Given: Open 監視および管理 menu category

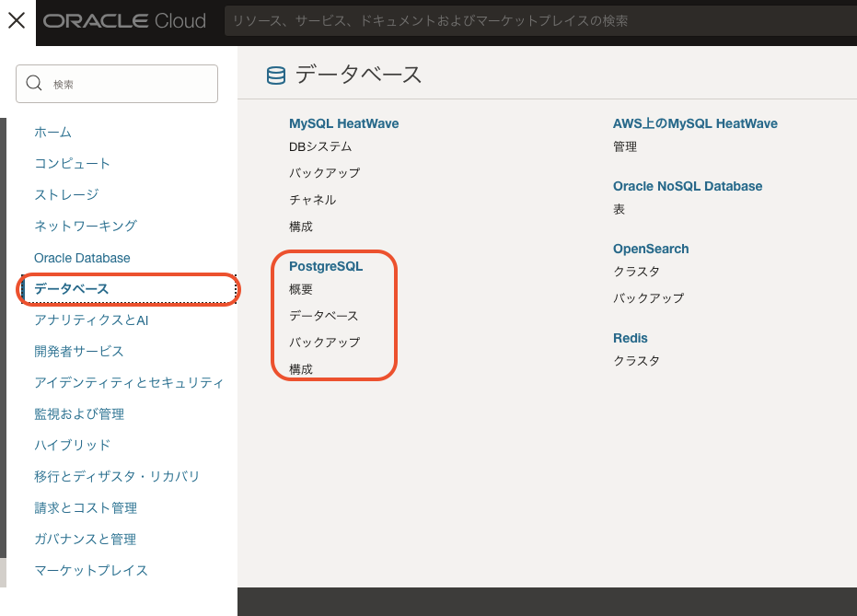Looking at the screenshot, I should click(x=79, y=414).
